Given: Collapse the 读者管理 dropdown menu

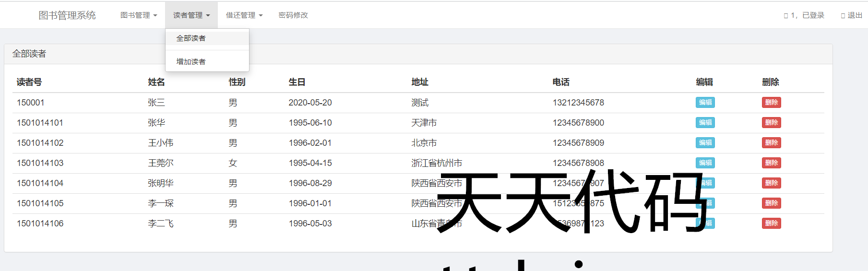Looking at the screenshot, I should [191, 15].
